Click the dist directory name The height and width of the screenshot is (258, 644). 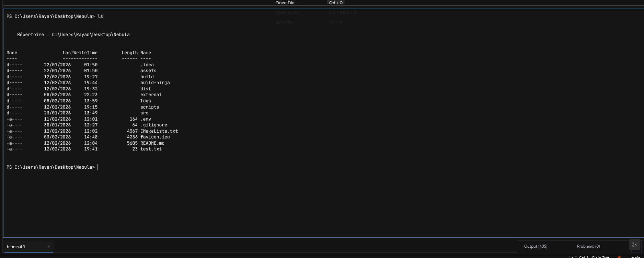pyautogui.click(x=146, y=89)
